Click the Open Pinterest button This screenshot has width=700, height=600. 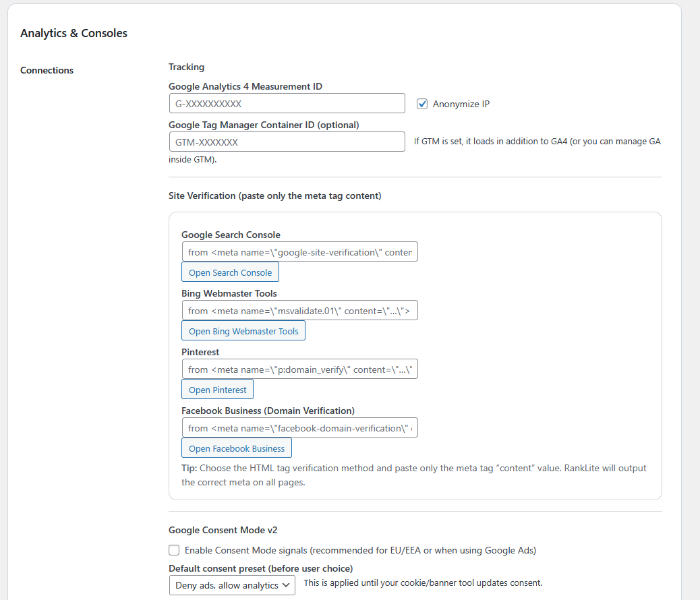click(x=217, y=389)
